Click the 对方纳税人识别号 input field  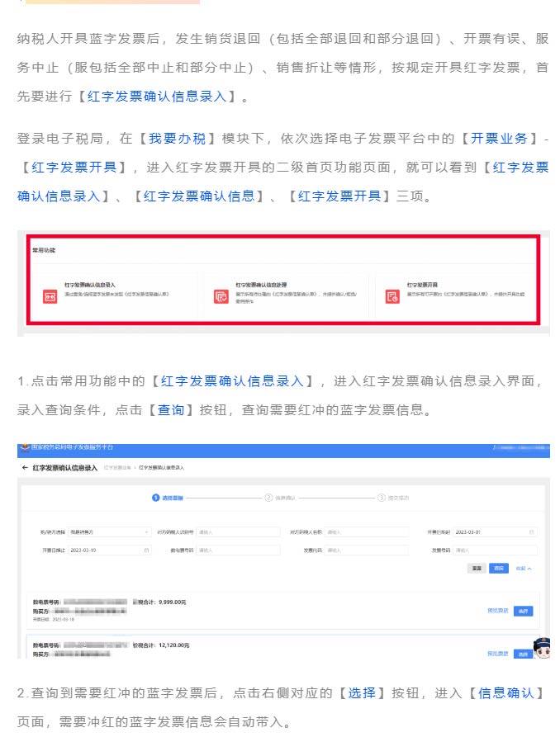coord(235,532)
